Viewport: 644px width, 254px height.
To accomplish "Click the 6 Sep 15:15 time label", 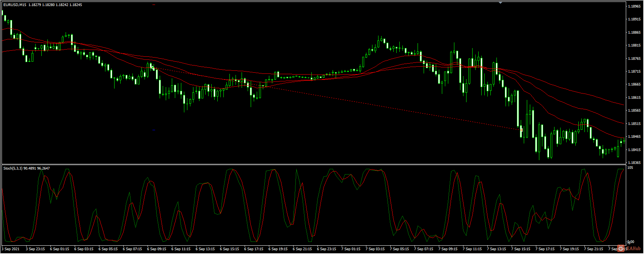I will point(229,249).
